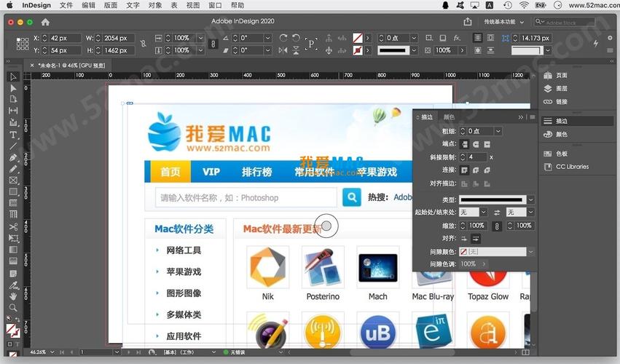
Task: Select butt cap endpoint option
Action: (465, 144)
